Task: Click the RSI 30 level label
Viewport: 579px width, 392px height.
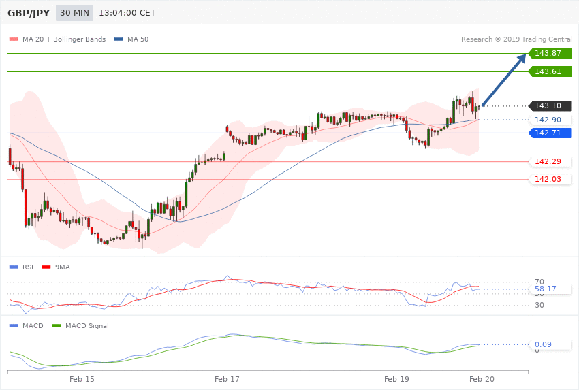Action: [x=539, y=305]
